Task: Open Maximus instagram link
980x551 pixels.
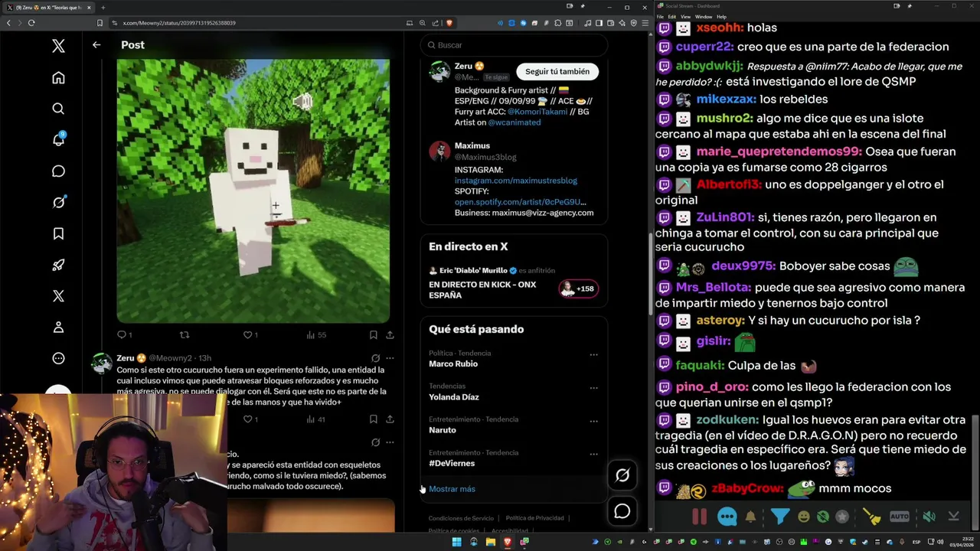Action: coord(516,181)
